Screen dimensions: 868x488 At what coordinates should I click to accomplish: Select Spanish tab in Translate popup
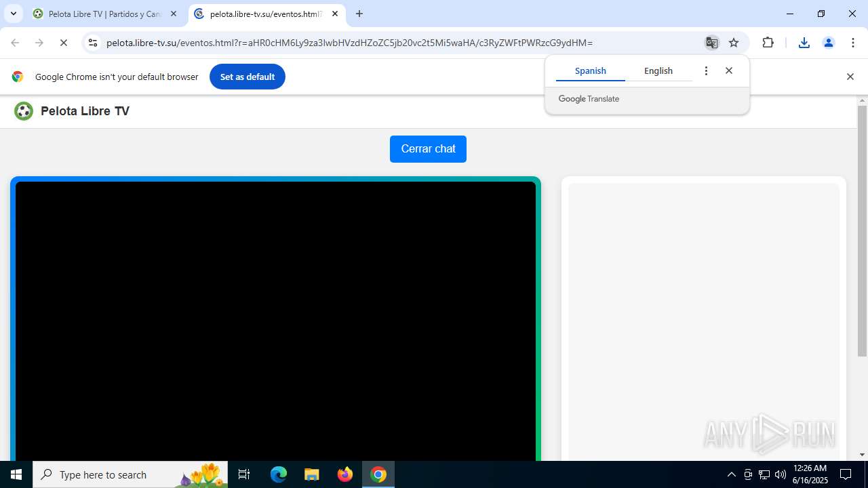pyautogui.click(x=591, y=70)
